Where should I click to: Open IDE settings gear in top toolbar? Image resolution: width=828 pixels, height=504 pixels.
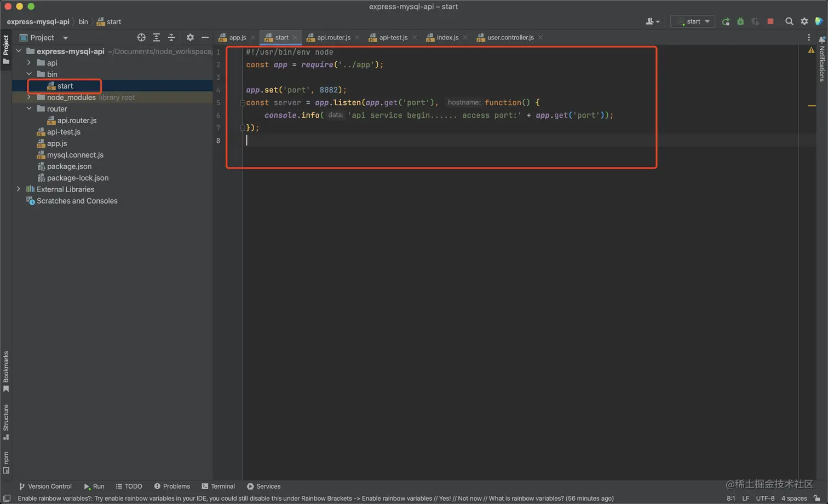pos(804,21)
